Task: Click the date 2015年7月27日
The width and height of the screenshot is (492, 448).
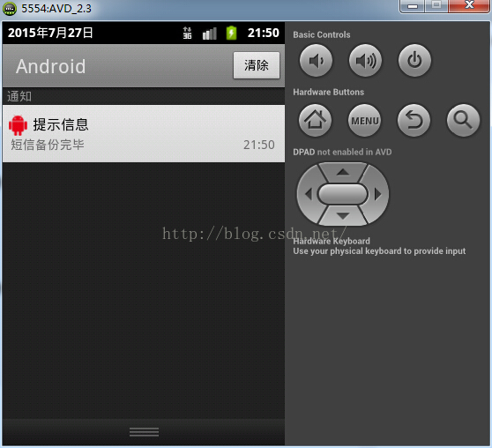Action: pyautogui.click(x=50, y=33)
